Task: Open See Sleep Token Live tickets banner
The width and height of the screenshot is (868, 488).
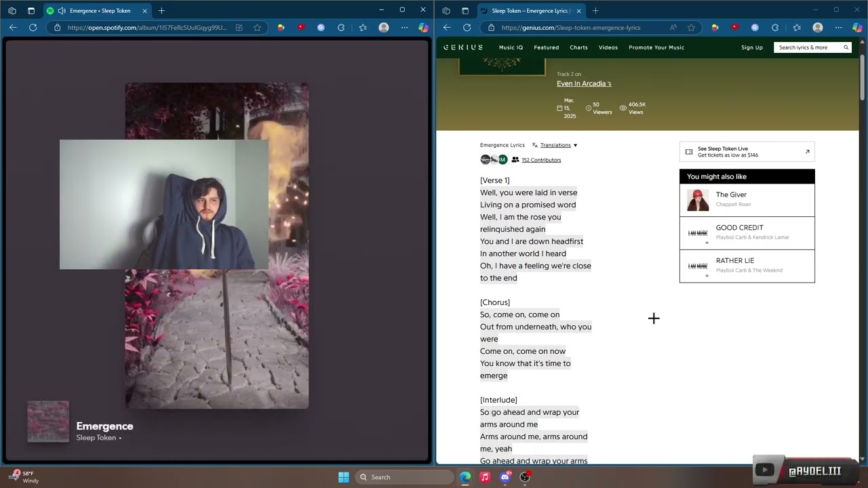Action: click(747, 152)
